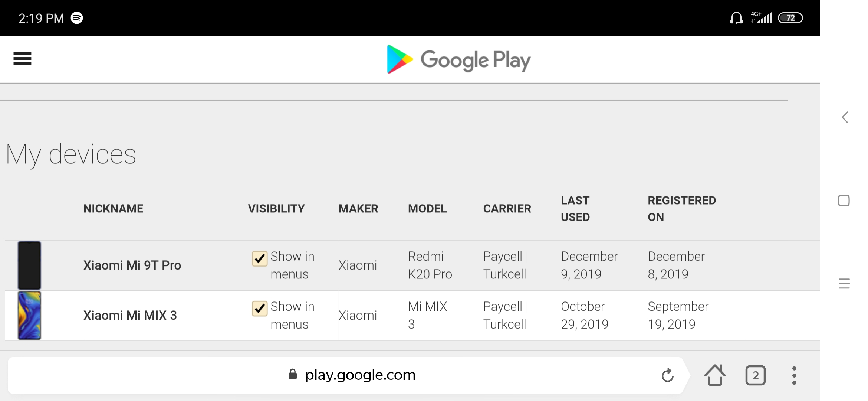Open the tab switcher showing 2 tabs
The width and height of the screenshot is (868, 401).
(x=756, y=375)
